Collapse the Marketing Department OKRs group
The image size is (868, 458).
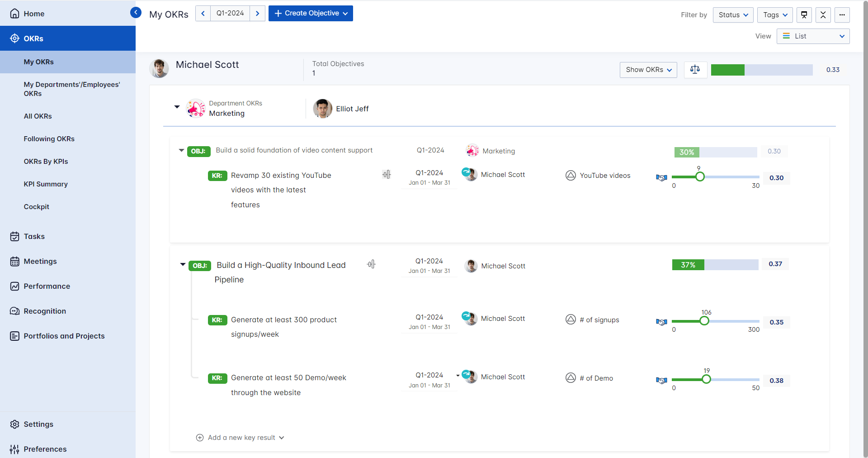(177, 107)
